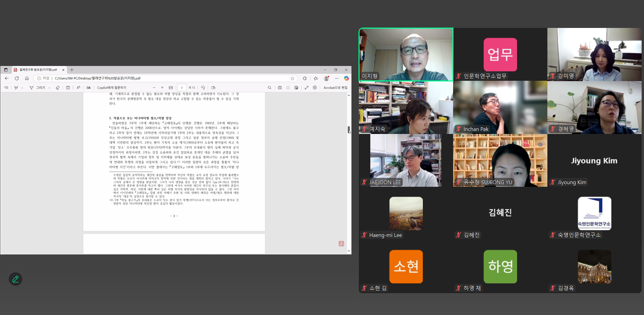Toggle favorite star in address bar
The height and width of the screenshot is (315, 644).
point(292,78)
